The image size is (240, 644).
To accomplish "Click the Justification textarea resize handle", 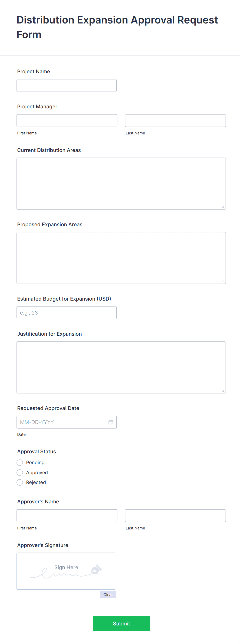I will (x=223, y=391).
